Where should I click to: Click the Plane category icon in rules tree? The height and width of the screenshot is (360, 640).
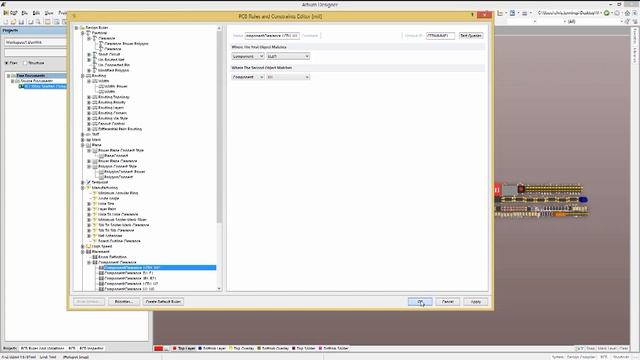click(88, 145)
